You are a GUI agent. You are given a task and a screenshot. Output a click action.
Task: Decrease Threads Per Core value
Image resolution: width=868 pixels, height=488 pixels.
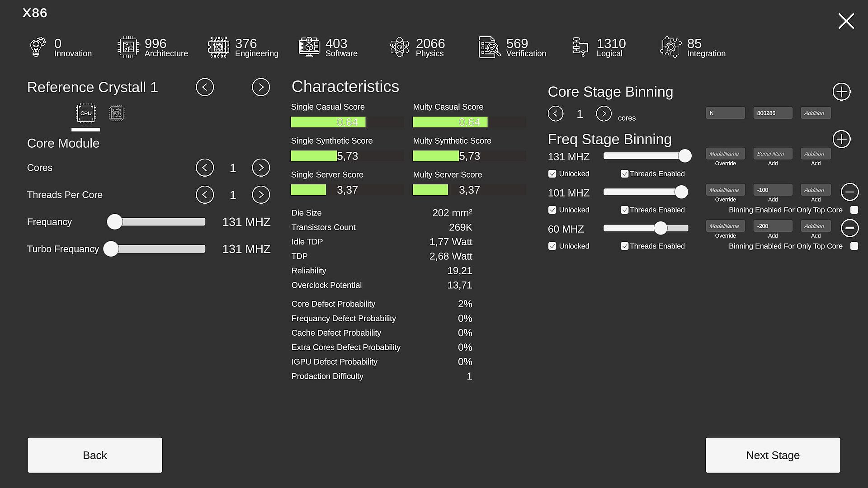pos(205,195)
